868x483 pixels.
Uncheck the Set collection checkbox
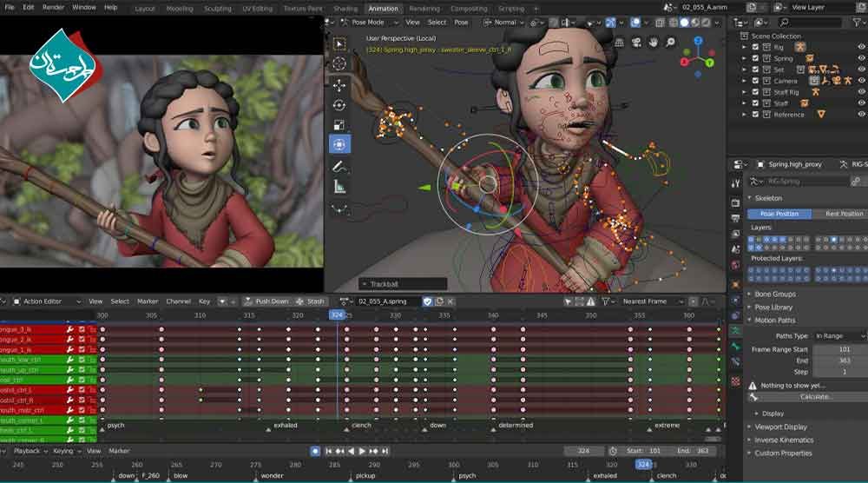(755, 69)
